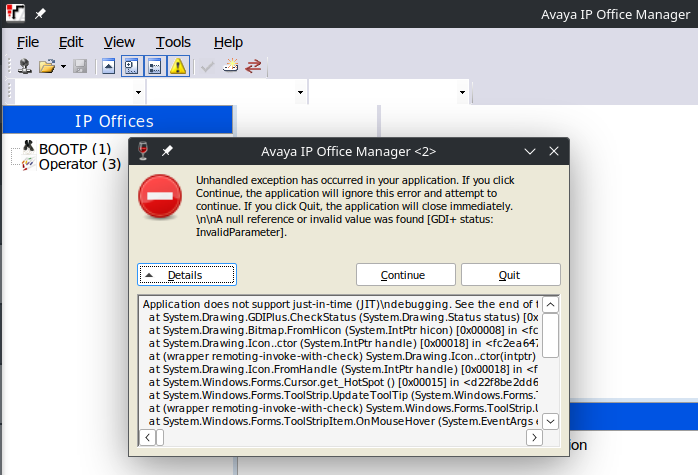Select the Operator (3) tree entry
This screenshot has width=698, height=475.
click(80, 164)
